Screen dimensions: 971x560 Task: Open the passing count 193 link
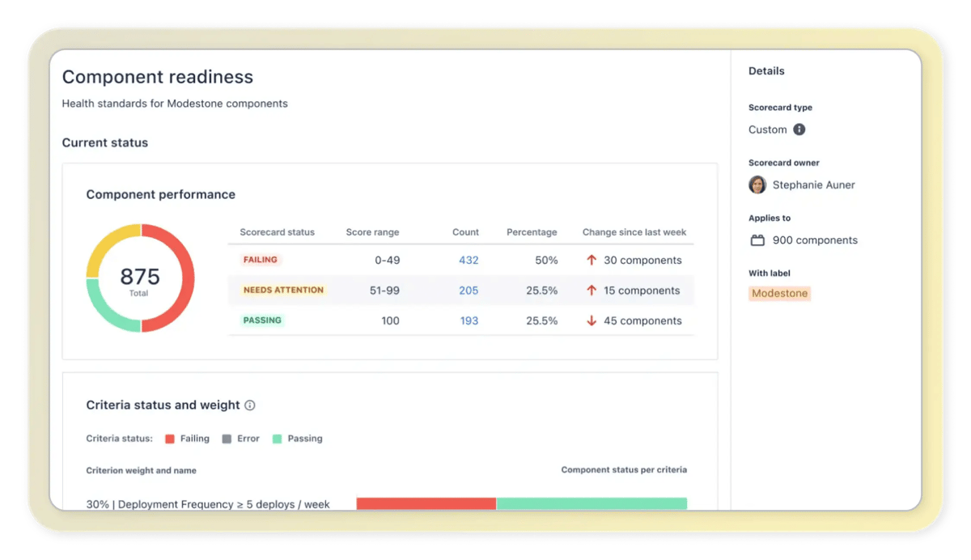(x=469, y=320)
